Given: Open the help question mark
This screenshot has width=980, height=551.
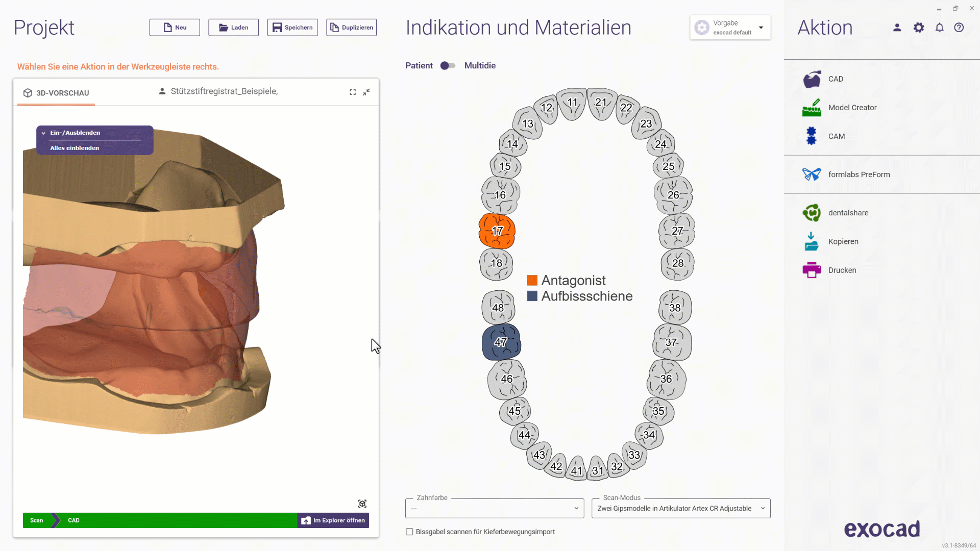Looking at the screenshot, I should (x=959, y=28).
